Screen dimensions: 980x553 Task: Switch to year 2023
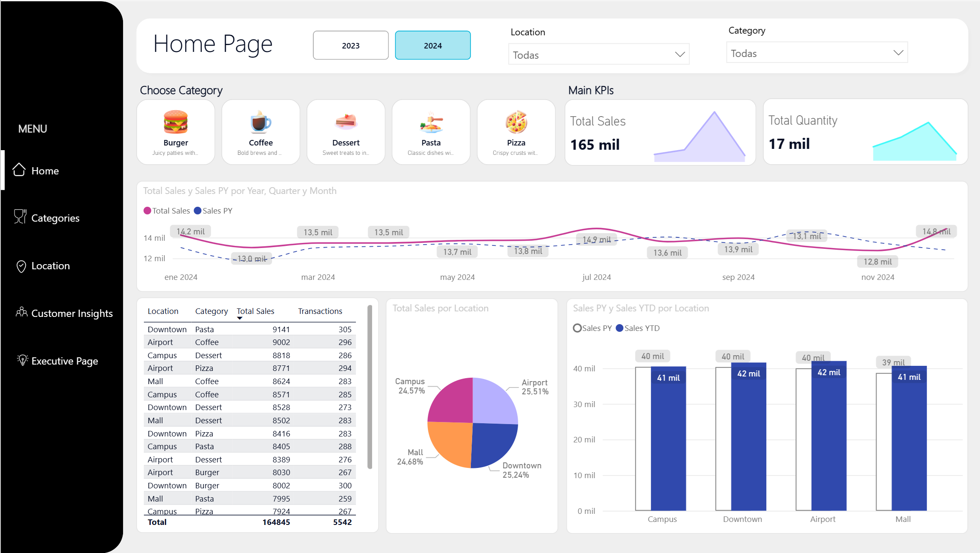(x=350, y=45)
